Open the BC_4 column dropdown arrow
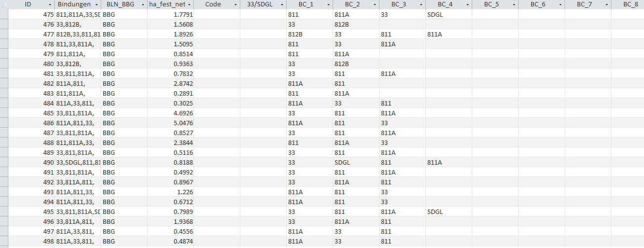644x248 pixels. pyautogui.click(x=467, y=4)
